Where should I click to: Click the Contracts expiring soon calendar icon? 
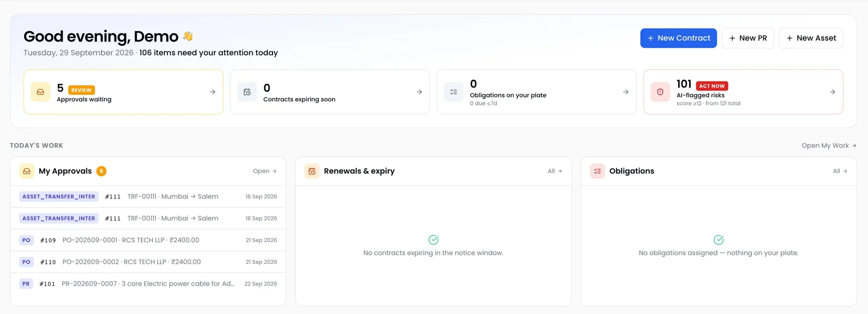point(247,92)
